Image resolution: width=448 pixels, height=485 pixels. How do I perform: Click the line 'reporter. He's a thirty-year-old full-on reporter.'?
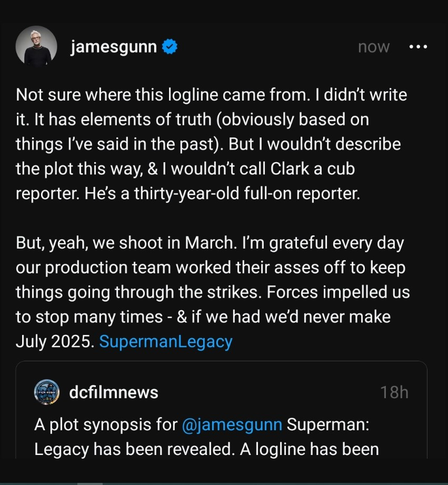[x=188, y=193]
